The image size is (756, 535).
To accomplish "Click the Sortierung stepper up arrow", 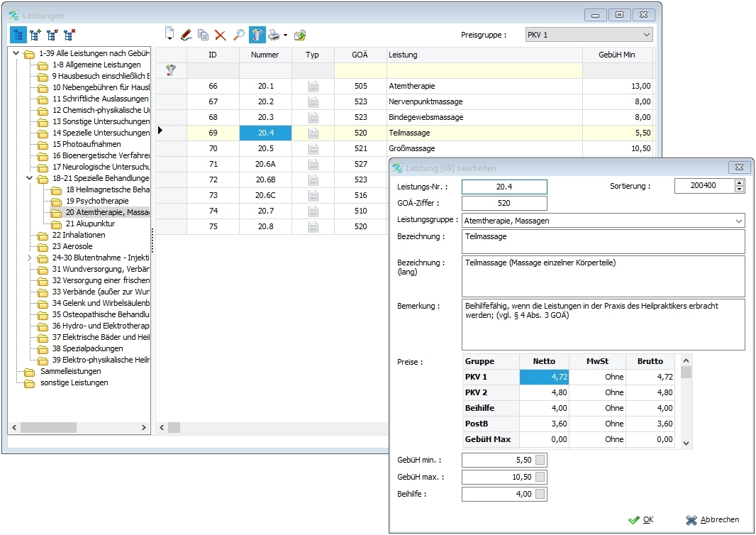I will [x=740, y=182].
